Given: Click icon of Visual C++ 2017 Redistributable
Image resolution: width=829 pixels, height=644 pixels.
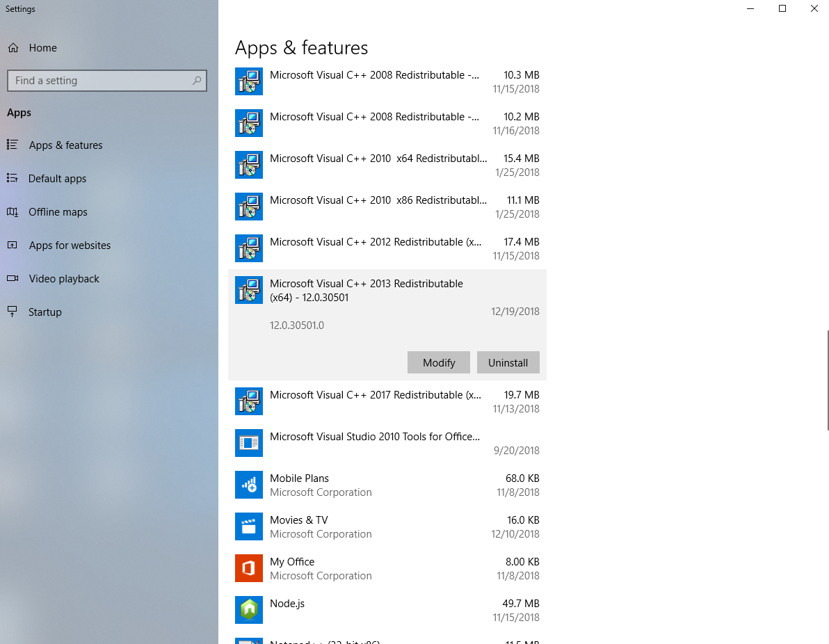Looking at the screenshot, I should 249,401.
